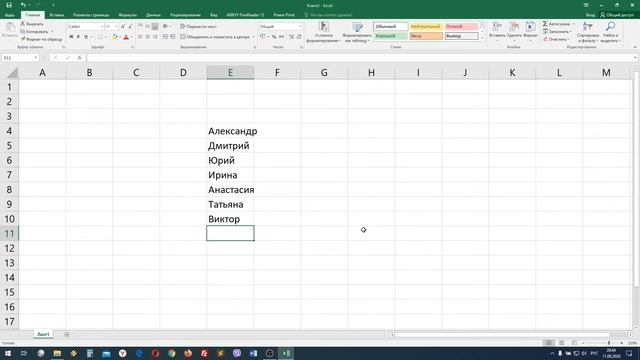Decrease font size with the A-down icon
The height and width of the screenshot is (360, 640).
[130, 27]
